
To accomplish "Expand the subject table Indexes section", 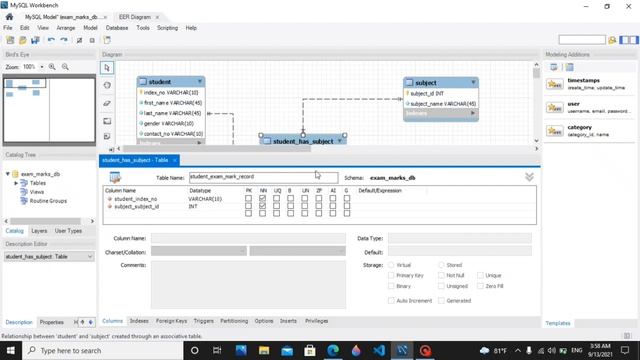I will pyautogui.click(x=473, y=113).
